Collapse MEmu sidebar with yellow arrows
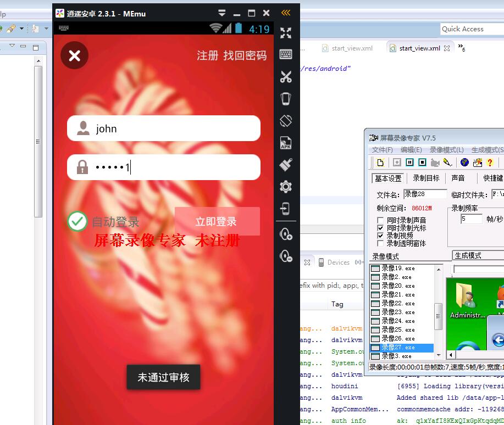Image resolution: width=504 pixels, height=425 pixels. (x=286, y=13)
